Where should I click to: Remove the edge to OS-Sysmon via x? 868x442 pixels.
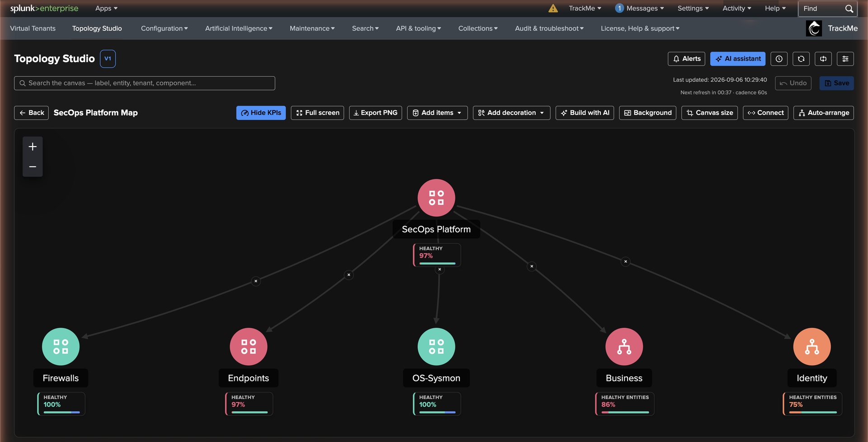tap(439, 269)
